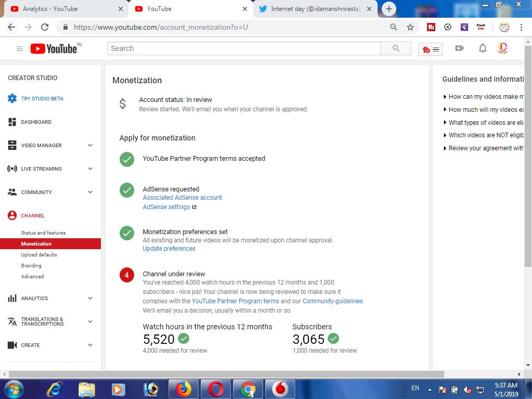Expand the Community section

point(90,192)
